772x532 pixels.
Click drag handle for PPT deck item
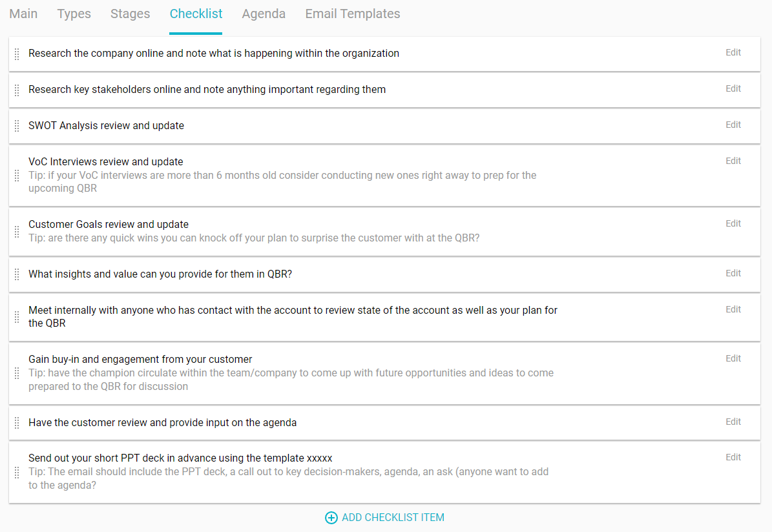(x=17, y=473)
